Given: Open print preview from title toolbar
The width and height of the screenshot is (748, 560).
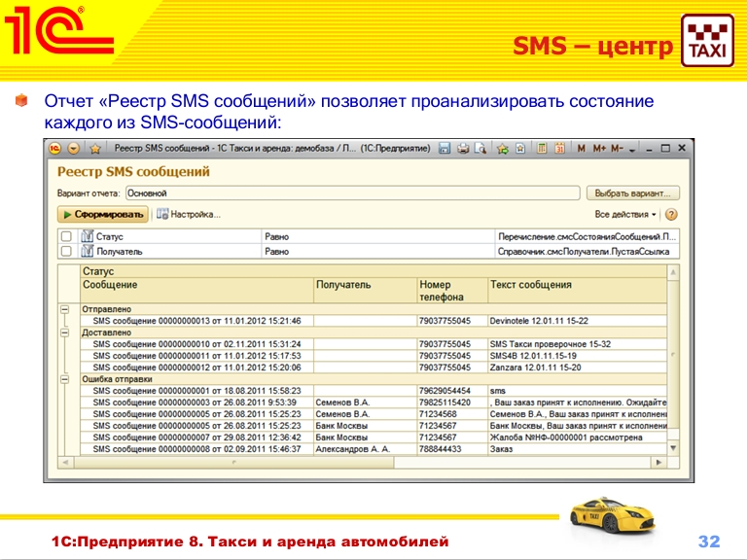Looking at the screenshot, I should [480, 150].
